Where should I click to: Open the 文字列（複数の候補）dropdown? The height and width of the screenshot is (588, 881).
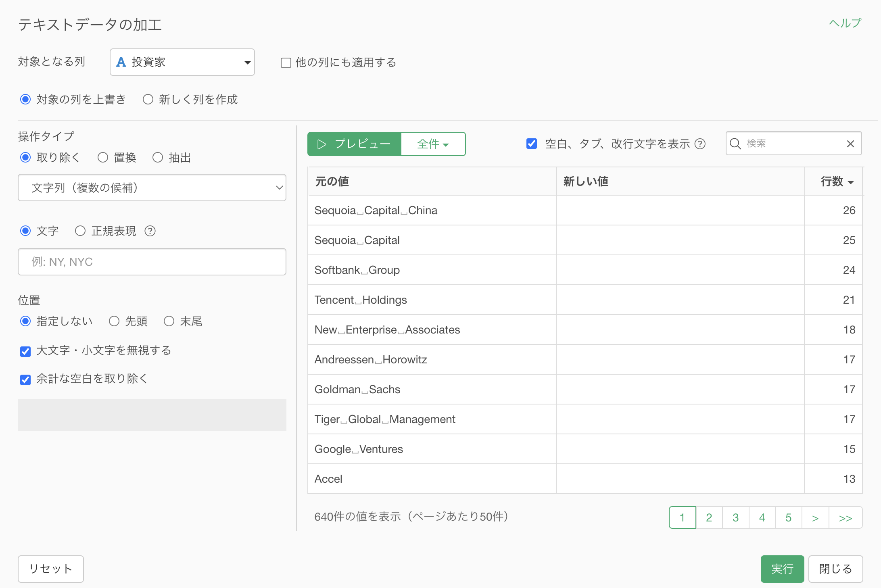pos(152,188)
